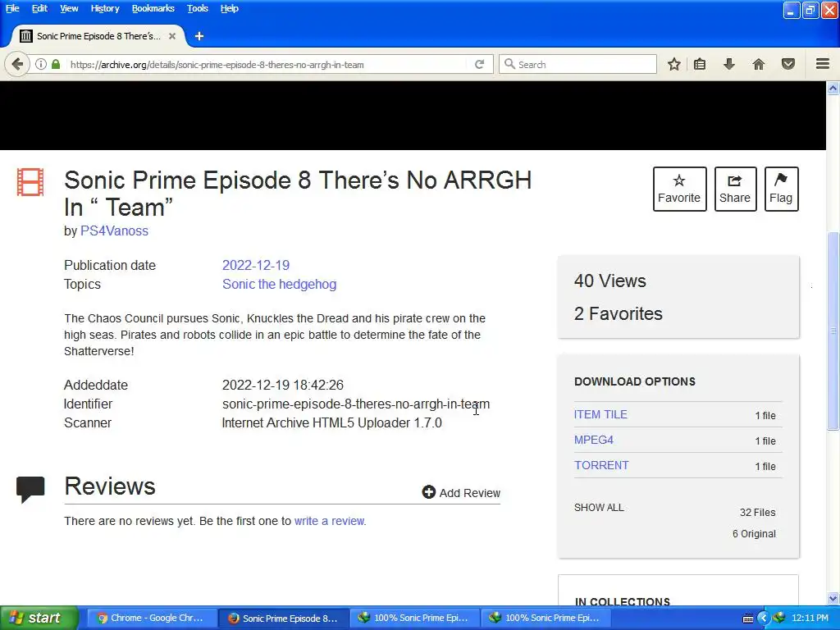
Task: Open the File menu
Action: pos(12,8)
